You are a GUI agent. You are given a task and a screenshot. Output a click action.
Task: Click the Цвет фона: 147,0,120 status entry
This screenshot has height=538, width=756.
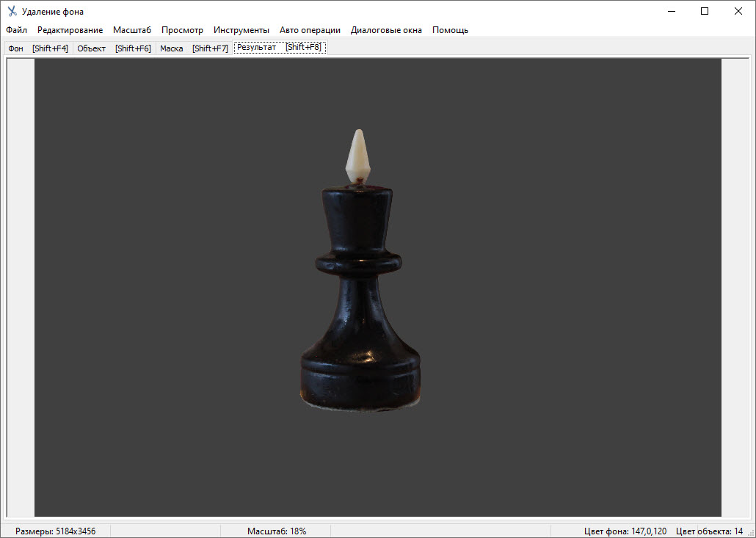coord(625,531)
